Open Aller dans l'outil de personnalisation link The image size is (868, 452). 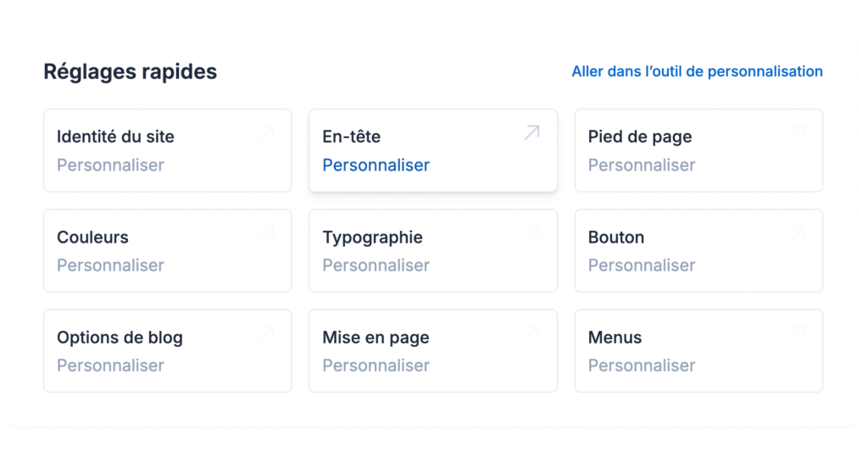697,71
